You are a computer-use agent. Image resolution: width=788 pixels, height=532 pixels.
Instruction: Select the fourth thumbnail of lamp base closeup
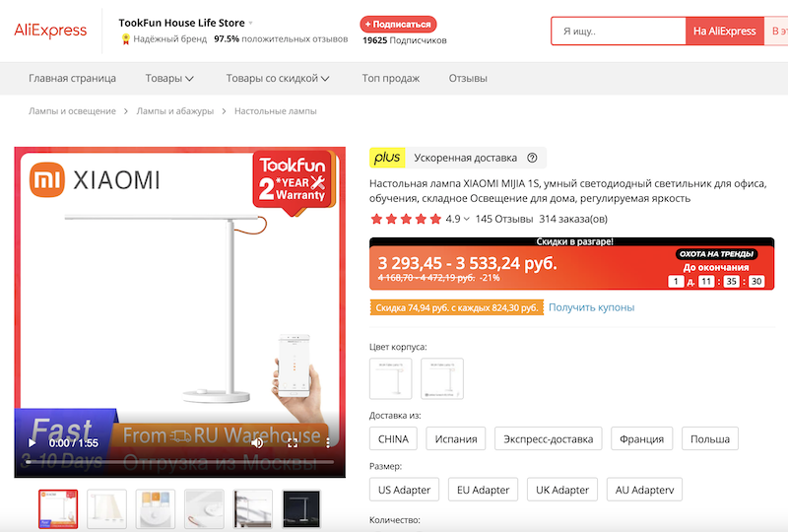point(204,509)
